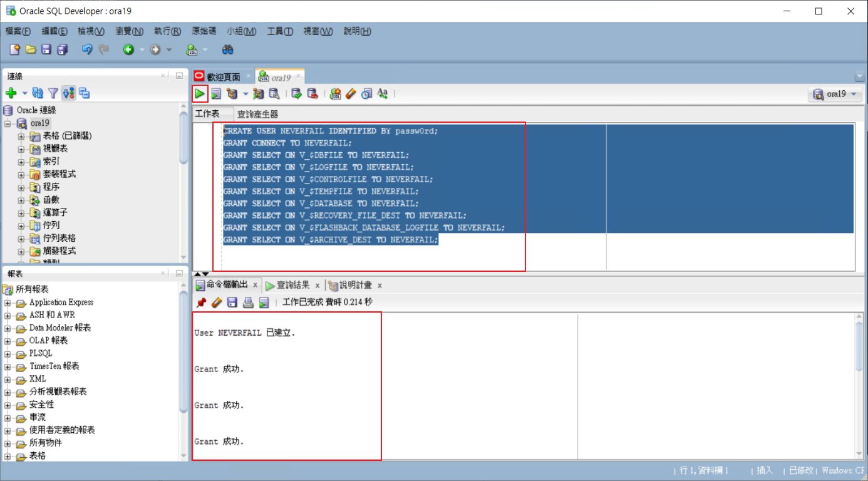Collapse the ora19 connection node
This screenshot has width=868, height=481.
[x=8, y=123]
